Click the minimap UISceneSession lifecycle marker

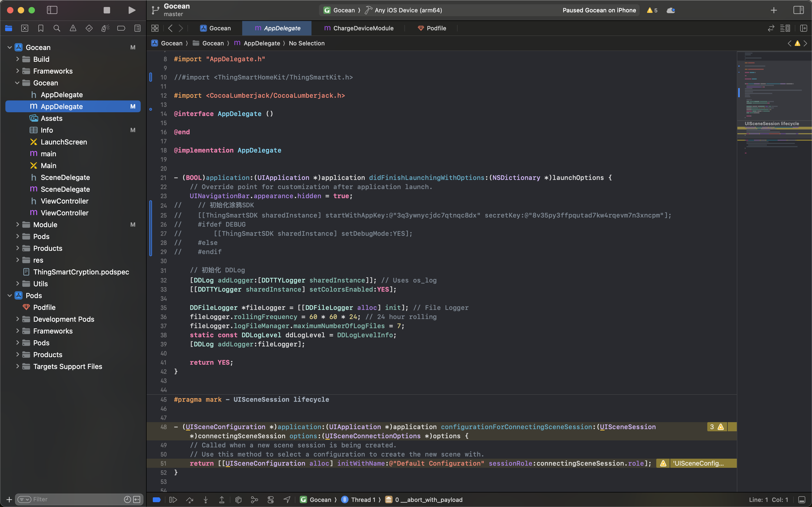[772, 124]
